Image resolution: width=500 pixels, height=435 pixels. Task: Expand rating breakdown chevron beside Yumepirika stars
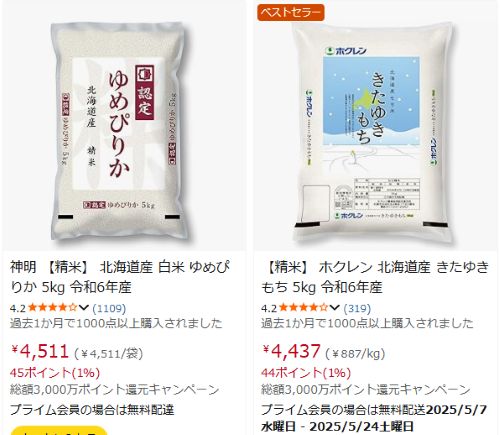coord(83,308)
